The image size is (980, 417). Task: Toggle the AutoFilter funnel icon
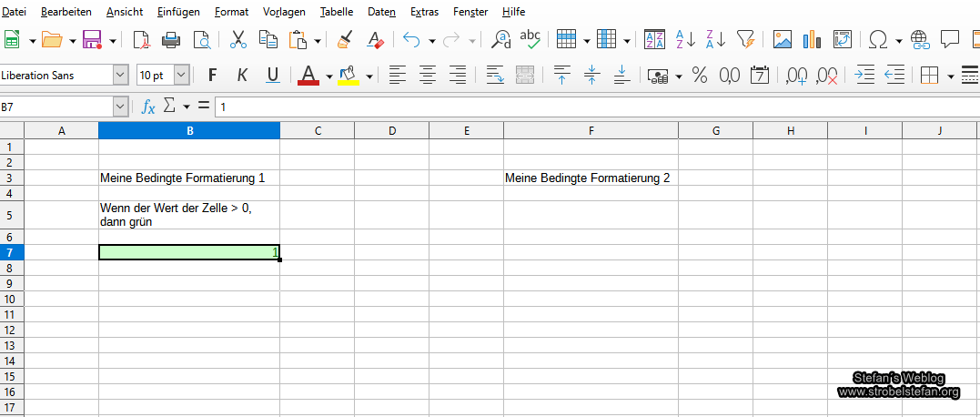click(x=746, y=40)
